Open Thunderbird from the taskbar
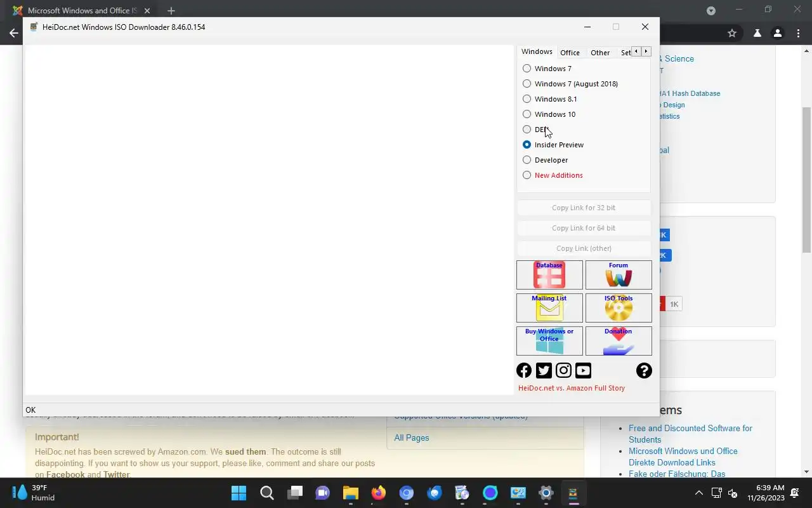 435,493
